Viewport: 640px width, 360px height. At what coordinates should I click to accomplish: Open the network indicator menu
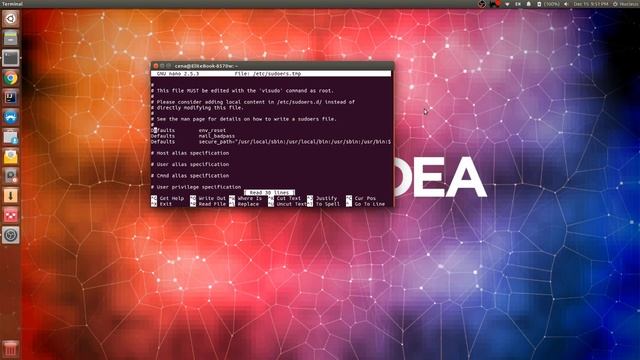point(507,4)
